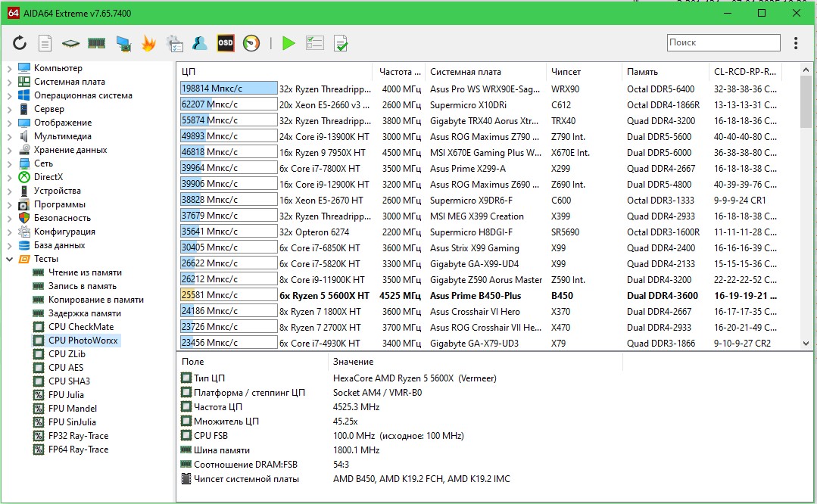This screenshot has width=817, height=504.
Task: Sort by the Системная плата column header
Action: coord(485,72)
